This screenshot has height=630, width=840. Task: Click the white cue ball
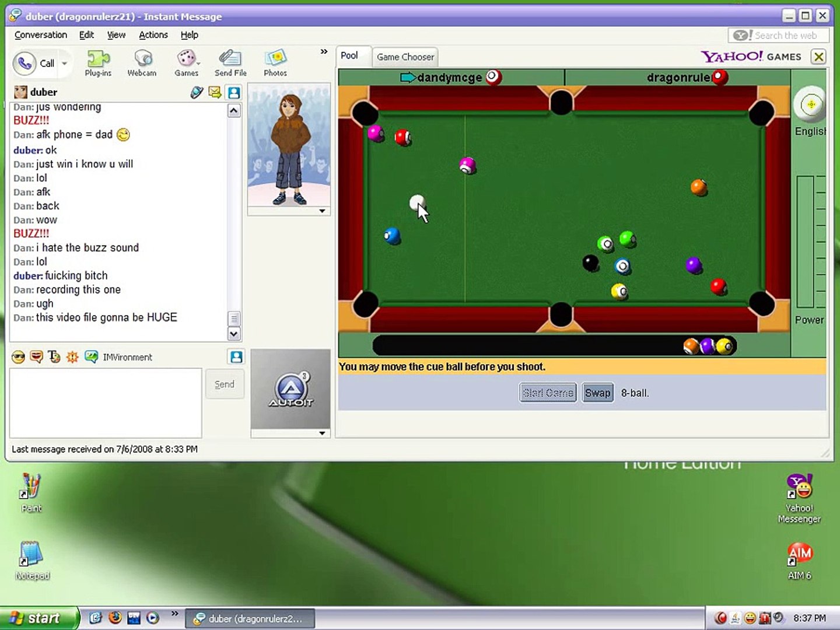(416, 203)
